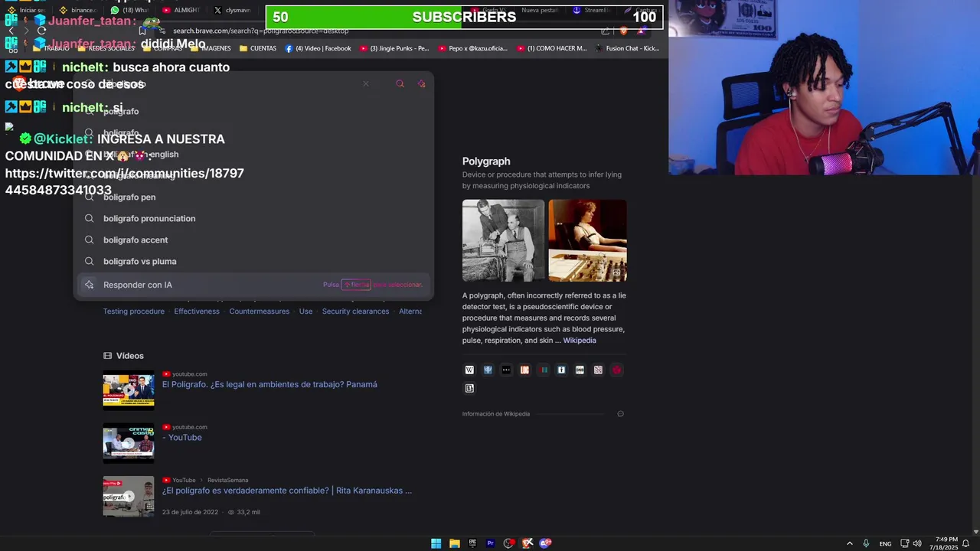The height and width of the screenshot is (551, 980).
Task: Open Adobe Premiere Pro from taskbar
Action: pos(491,543)
